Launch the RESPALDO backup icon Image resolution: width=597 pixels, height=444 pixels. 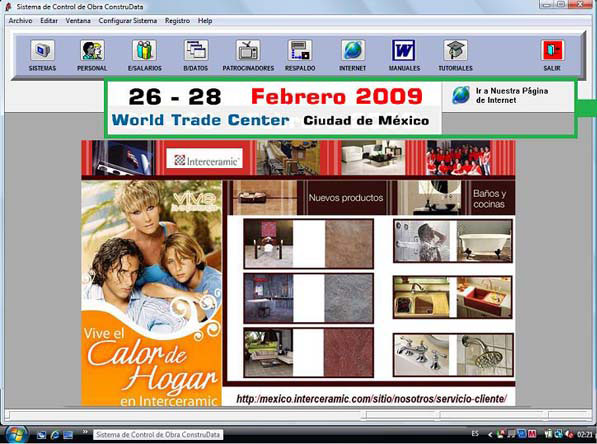coord(300,51)
